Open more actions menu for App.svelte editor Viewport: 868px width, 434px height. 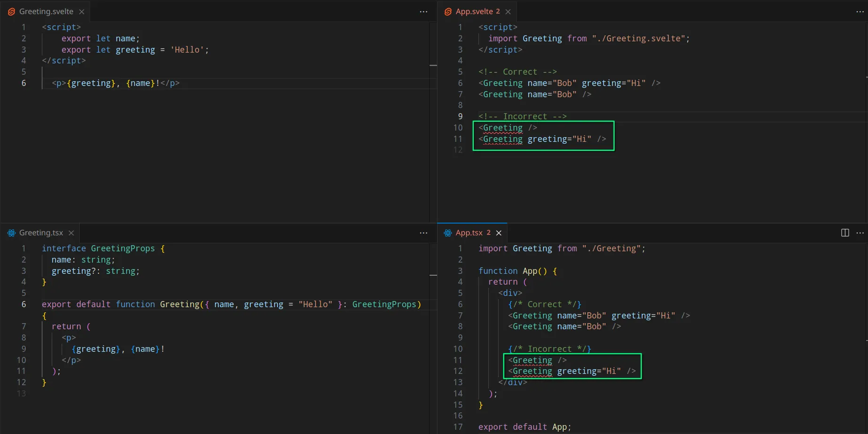click(x=860, y=12)
